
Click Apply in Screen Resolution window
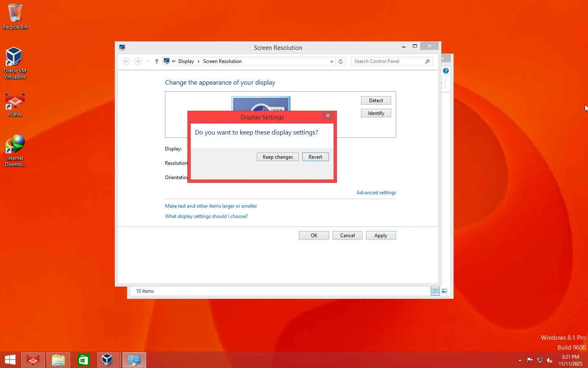381,236
